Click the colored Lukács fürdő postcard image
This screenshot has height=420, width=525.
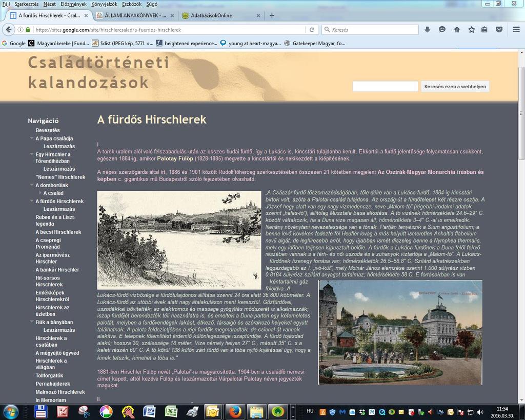pos(400,332)
